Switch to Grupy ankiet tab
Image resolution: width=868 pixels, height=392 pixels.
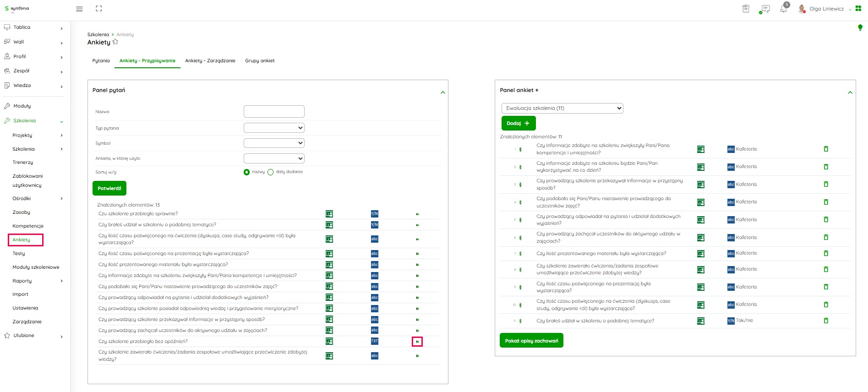(260, 61)
